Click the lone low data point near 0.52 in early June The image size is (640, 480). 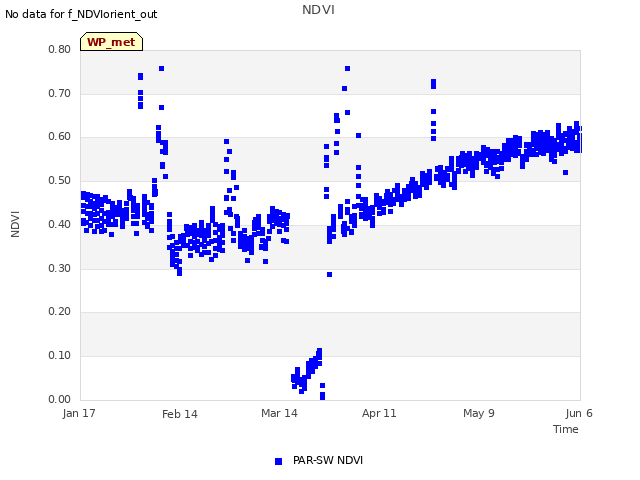(x=565, y=173)
